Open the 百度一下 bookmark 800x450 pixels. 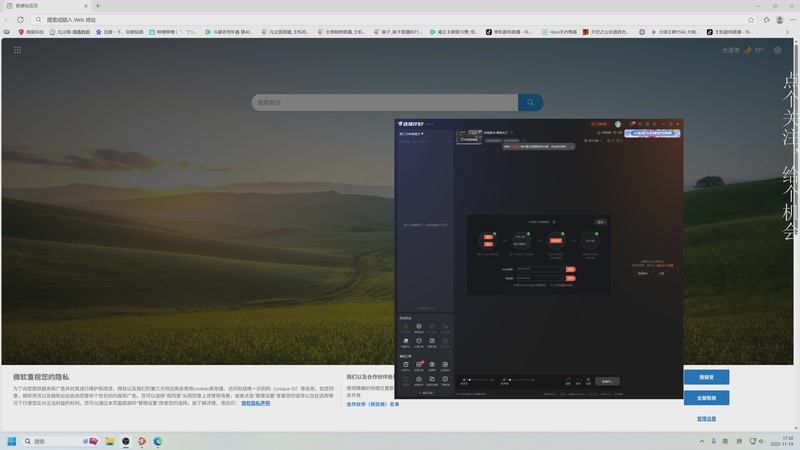[x=119, y=32]
